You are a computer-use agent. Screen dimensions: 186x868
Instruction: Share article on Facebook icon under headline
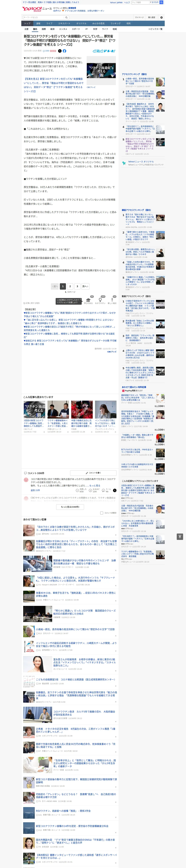pos(64,51)
